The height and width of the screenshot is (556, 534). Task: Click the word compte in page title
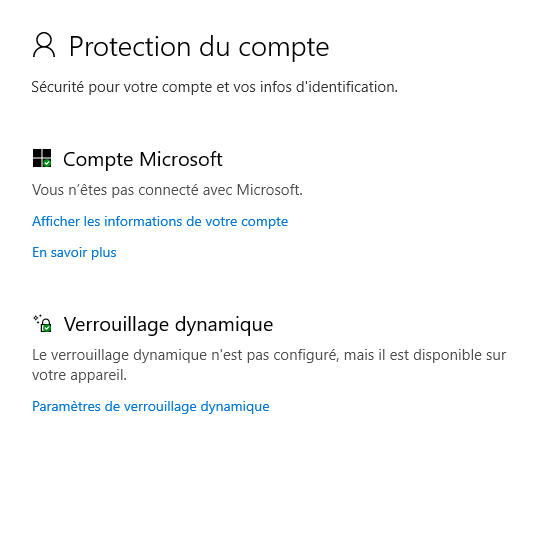[284, 48]
